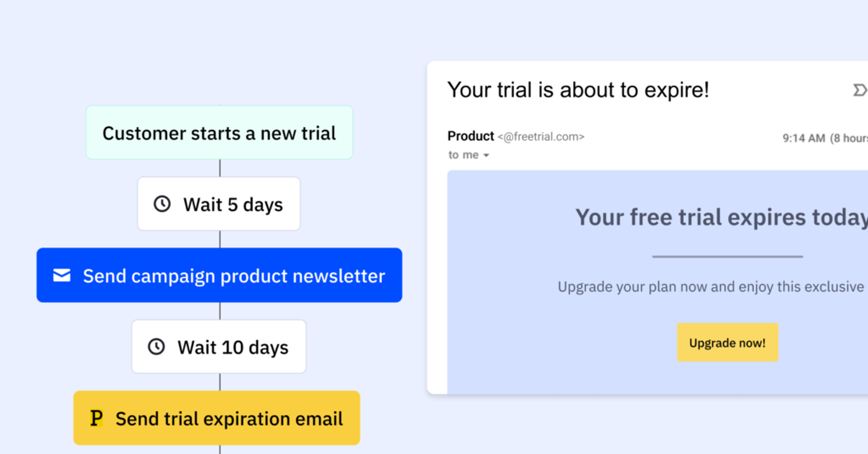Click the envelope icon on the newsletter step
This screenshot has width=868, height=454.
click(x=62, y=275)
